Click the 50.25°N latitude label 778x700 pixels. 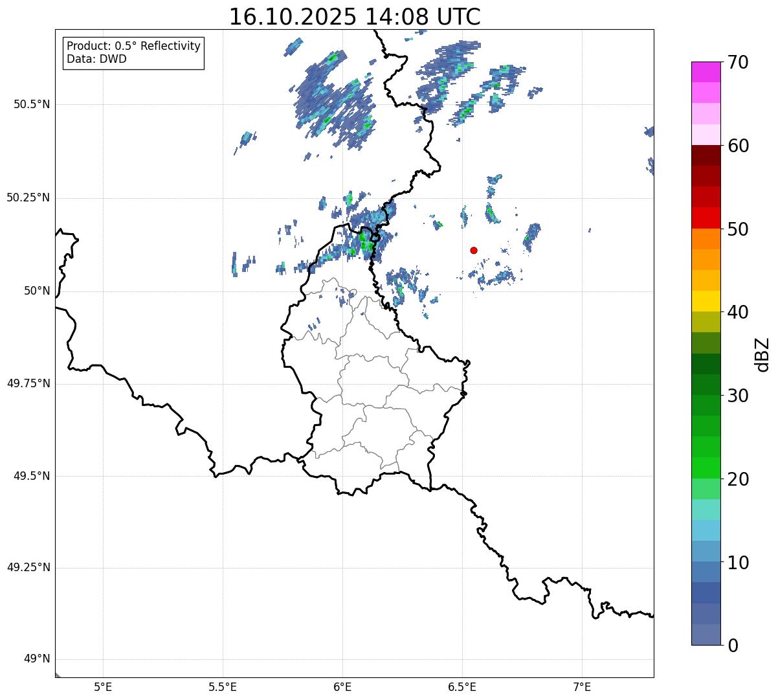(x=28, y=198)
